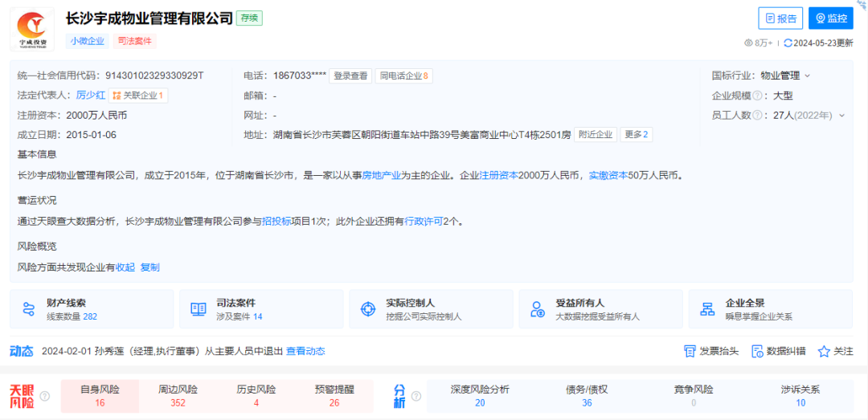Click the 存续 status badge
The image size is (868, 420).
pyautogui.click(x=249, y=18)
